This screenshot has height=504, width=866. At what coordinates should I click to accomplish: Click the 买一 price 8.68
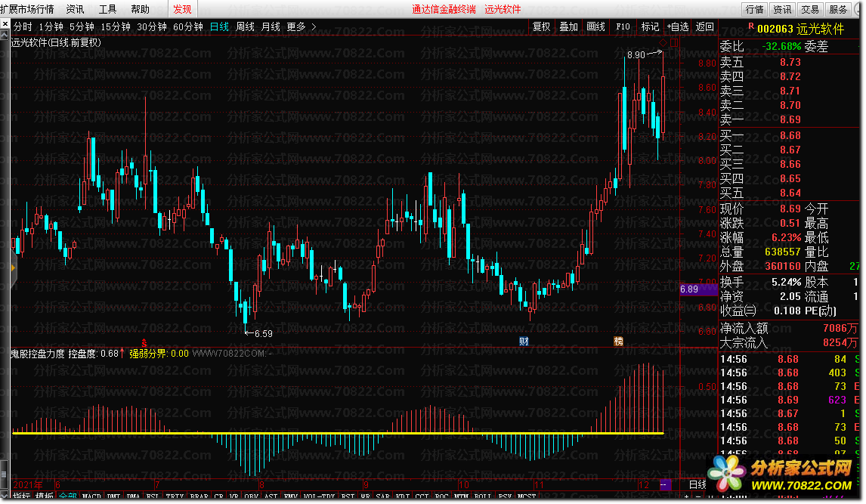click(790, 135)
